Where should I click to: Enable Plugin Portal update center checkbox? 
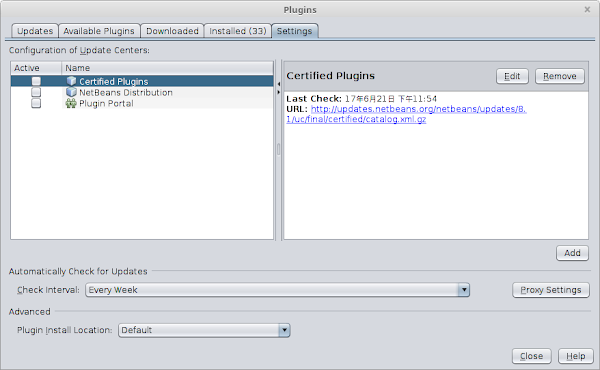pos(36,103)
